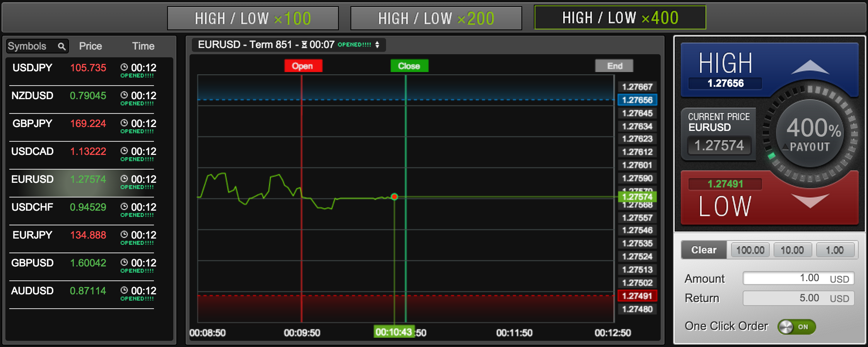Switch to HIGH / LOW ×100 tab
The width and height of the screenshot is (868, 347).
click(x=253, y=18)
